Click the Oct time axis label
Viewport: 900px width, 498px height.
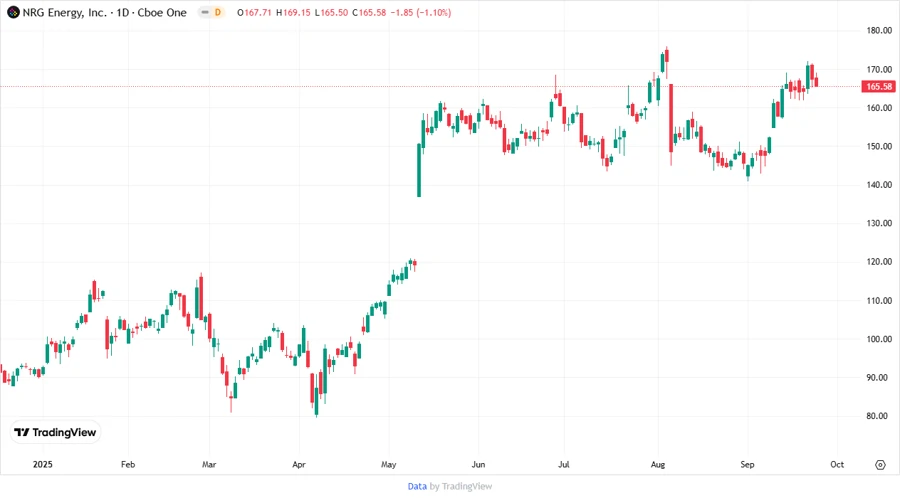(x=837, y=464)
